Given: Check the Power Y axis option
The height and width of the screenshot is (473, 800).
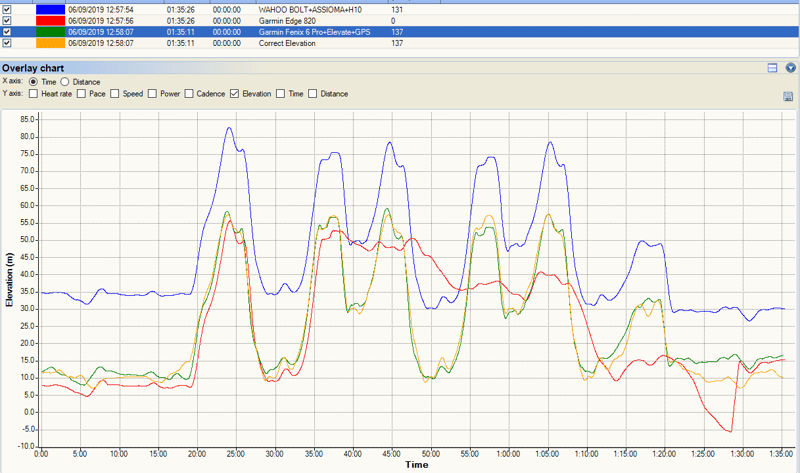Looking at the screenshot, I should pos(153,94).
